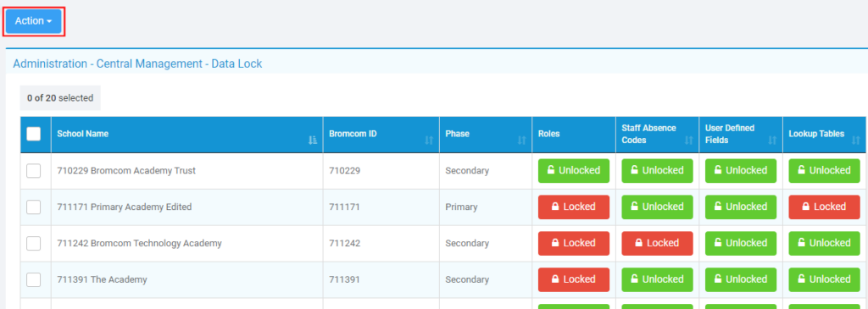Click the '711391 The Academy' school name
Image resolution: width=868 pixels, height=309 pixels.
(102, 279)
